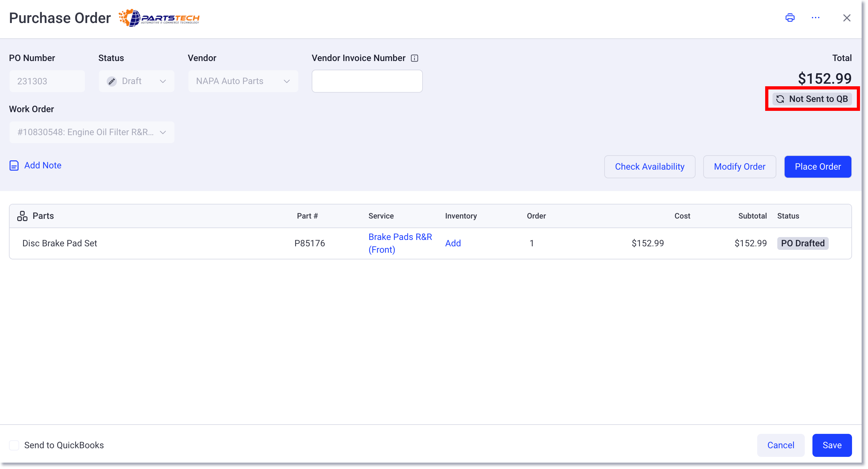The height and width of the screenshot is (469, 868).
Task: Click the Check Availability button
Action: [x=650, y=166]
